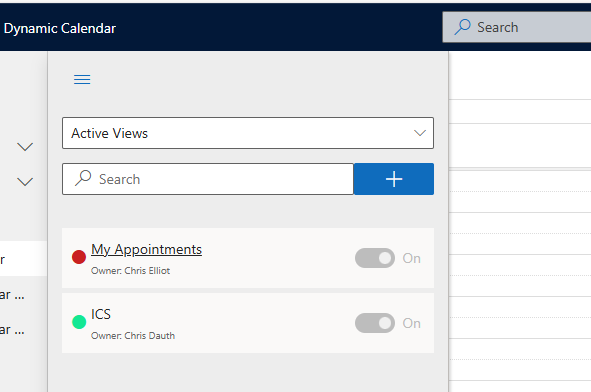The height and width of the screenshot is (392, 591).
Task: Expand the upper chevron in the left sidebar
Action: 25,147
